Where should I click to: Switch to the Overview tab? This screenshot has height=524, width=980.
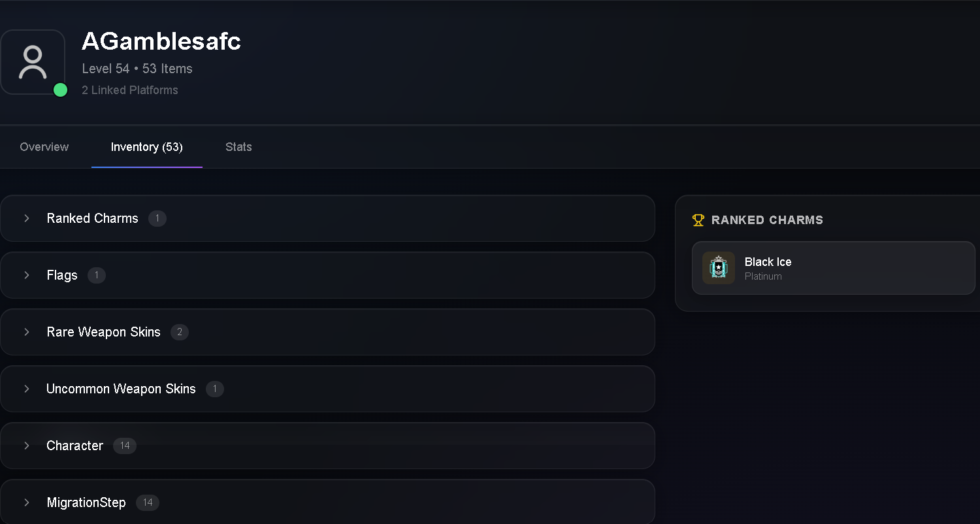click(44, 147)
